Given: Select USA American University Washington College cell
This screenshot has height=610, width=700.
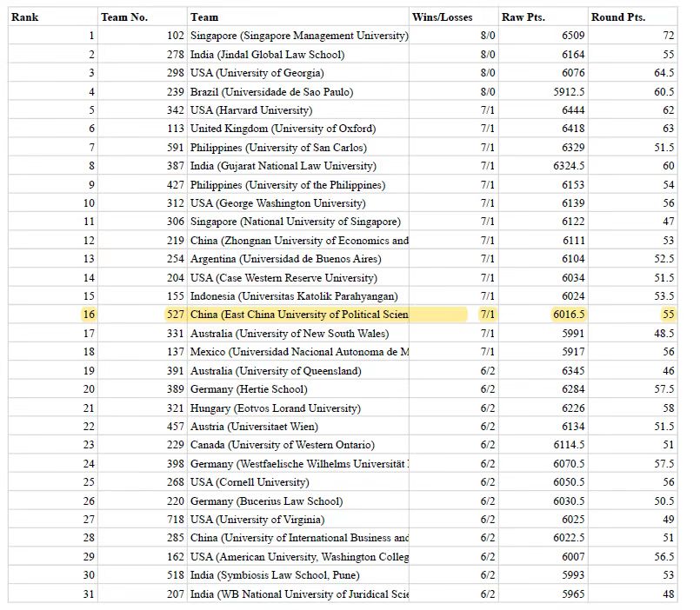Looking at the screenshot, I should tap(297, 556).
